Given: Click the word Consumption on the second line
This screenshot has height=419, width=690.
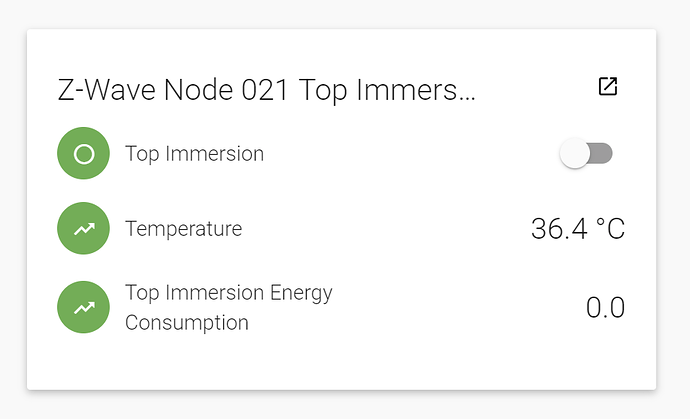Looking at the screenshot, I should (x=187, y=323).
